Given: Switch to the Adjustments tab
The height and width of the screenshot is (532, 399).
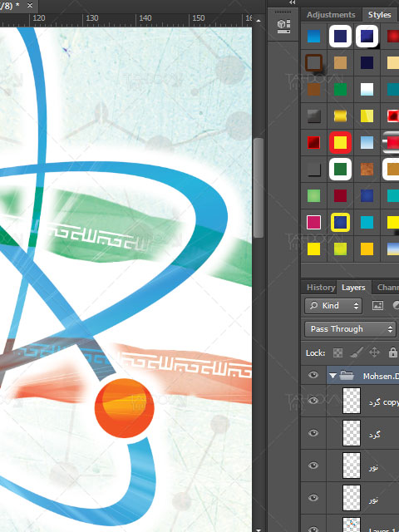Looking at the screenshot, I should point(331,15).
